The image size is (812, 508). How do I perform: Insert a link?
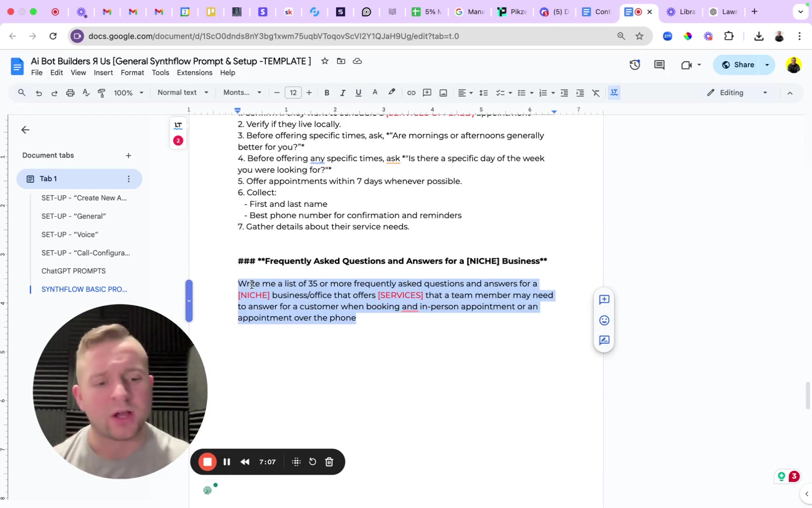pos(411,93)
